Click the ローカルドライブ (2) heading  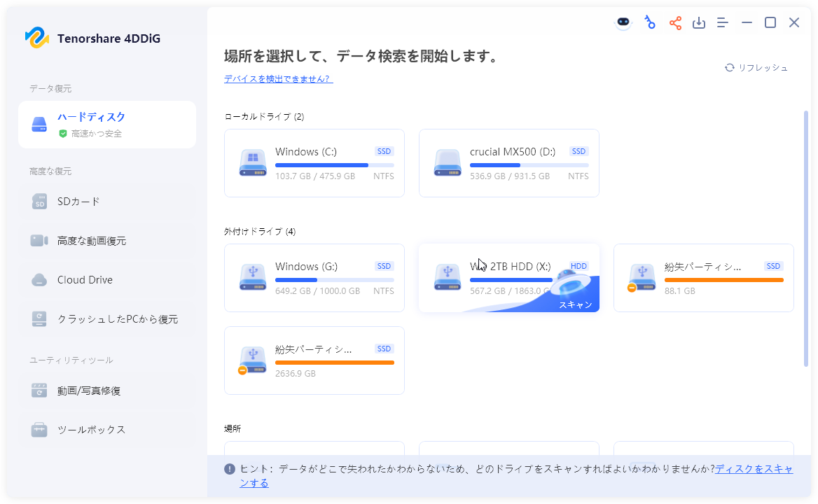pos(264,117)
